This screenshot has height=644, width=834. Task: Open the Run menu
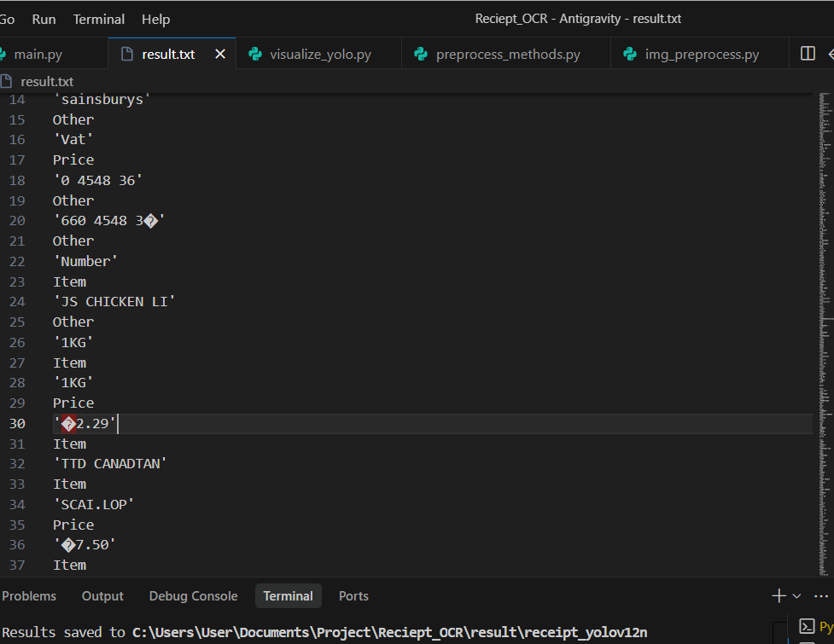tap(44, 19)
